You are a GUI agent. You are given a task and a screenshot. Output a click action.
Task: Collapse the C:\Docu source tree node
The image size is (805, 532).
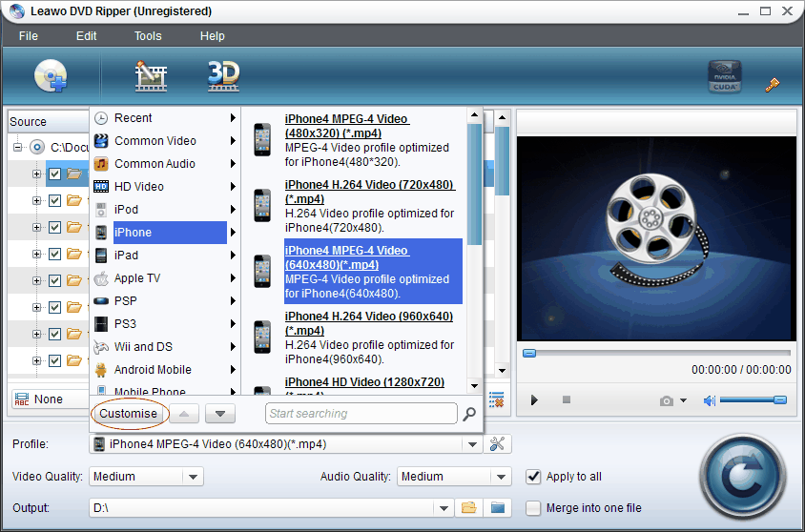17,147
